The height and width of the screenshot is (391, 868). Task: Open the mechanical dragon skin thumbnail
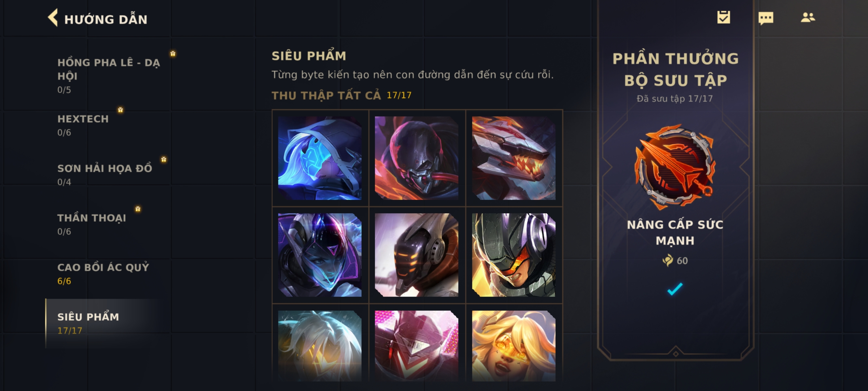pyautogui.click(x=514, y=158)
